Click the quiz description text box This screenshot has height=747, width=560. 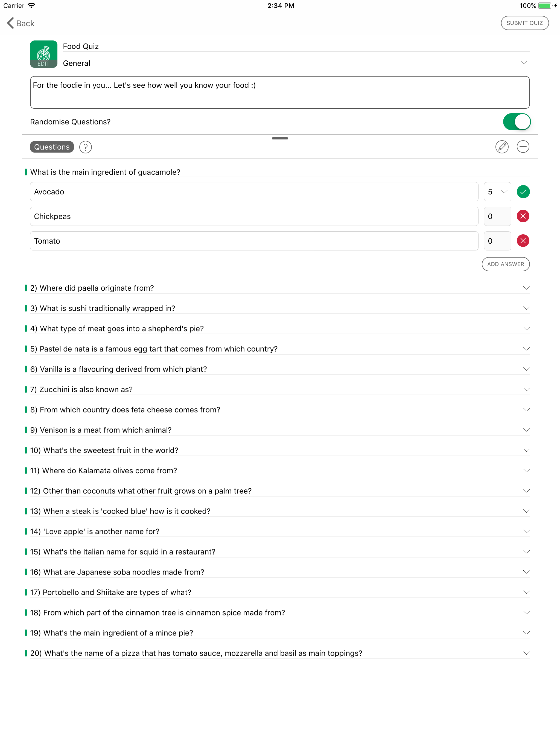pyautogui.click(x=280, y=92)
